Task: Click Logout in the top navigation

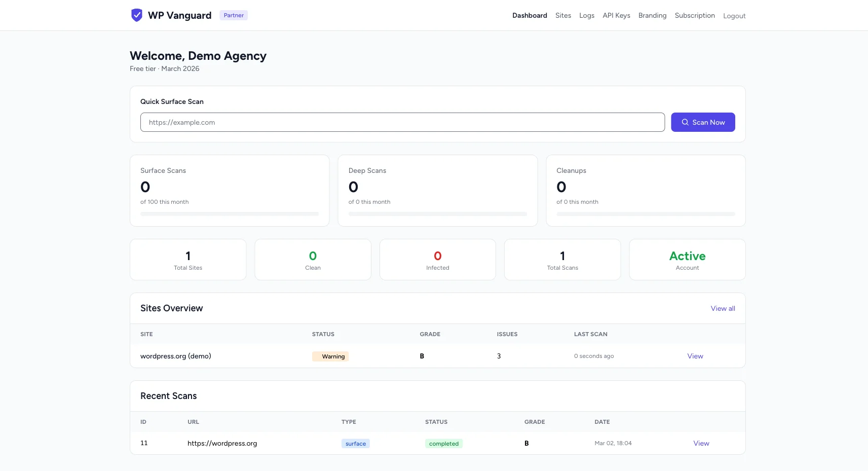Action: click(734, 16)
